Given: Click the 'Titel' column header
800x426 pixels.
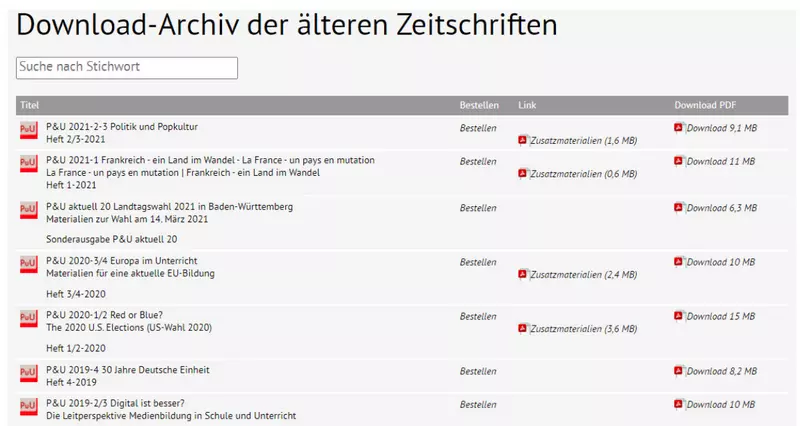Looking at the screenshot, I should pyautogui.click(x=30, y=105).
